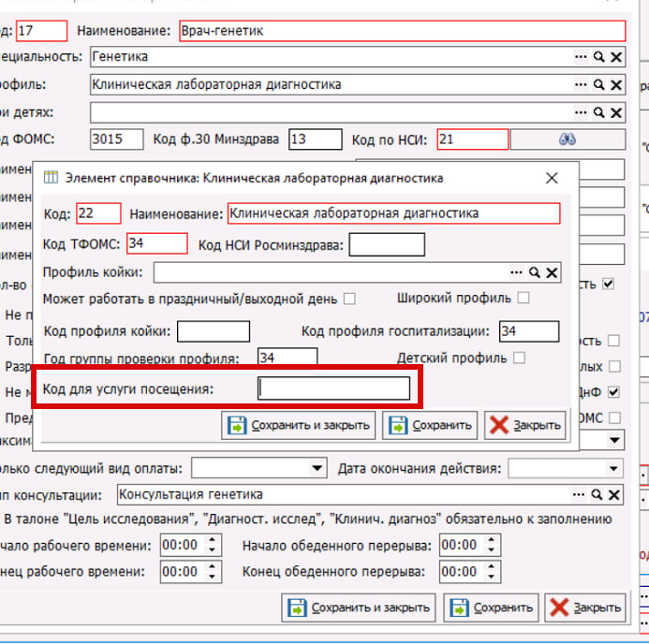Check the Детский профиль checkbox
The image size is (649, 644).
tap(518, 358)
